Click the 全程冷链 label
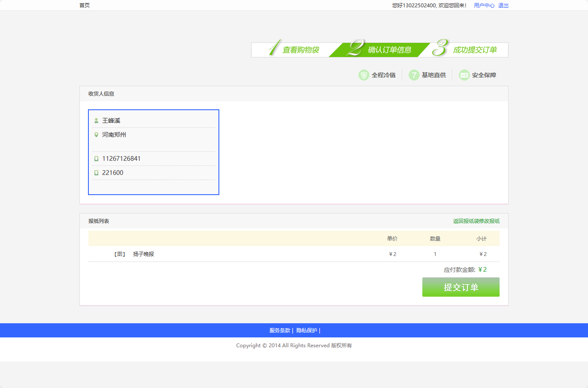 click(384, 75)
